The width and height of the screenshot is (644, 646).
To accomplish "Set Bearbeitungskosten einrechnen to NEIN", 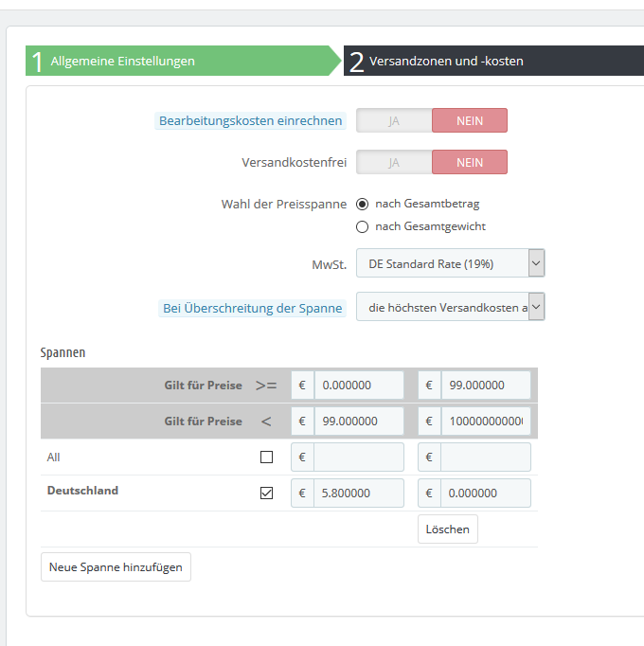I will (x=470, y=120).
